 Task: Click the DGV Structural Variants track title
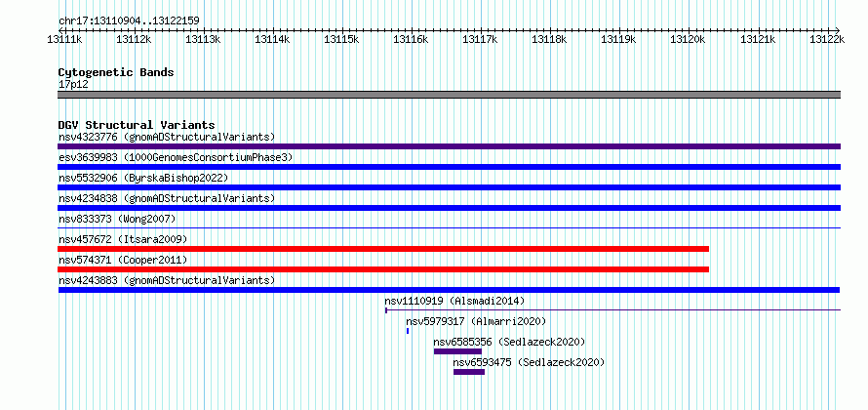tap(137, 125)
